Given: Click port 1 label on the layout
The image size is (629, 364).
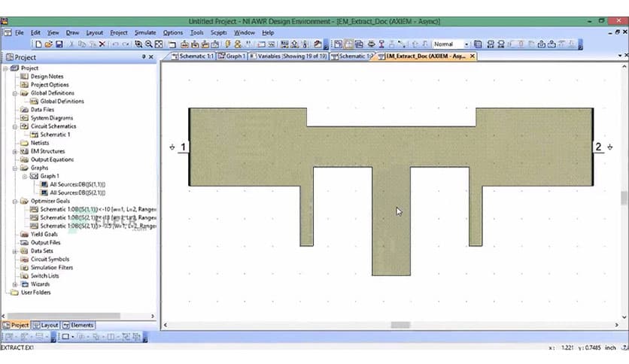Looking at the screenshot, I should pos(184,147).
